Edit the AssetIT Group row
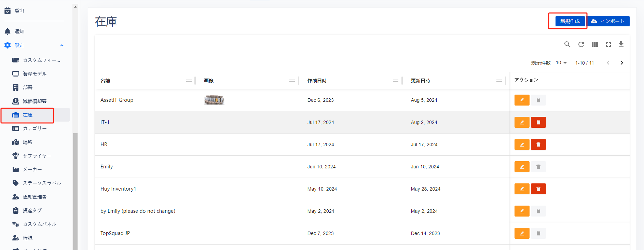Viewport: 644px width, 250px height. [522, 100]
